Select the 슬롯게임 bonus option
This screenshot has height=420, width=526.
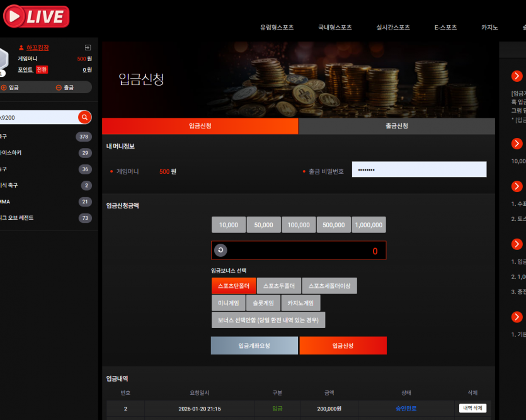tap(263, 303)
